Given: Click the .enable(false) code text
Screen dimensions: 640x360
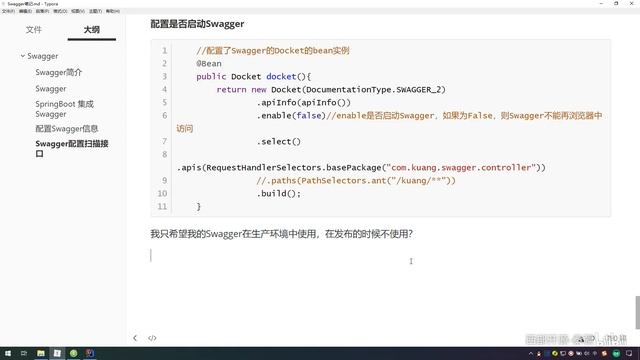Looking at the screenshot, I should (291, 116).
